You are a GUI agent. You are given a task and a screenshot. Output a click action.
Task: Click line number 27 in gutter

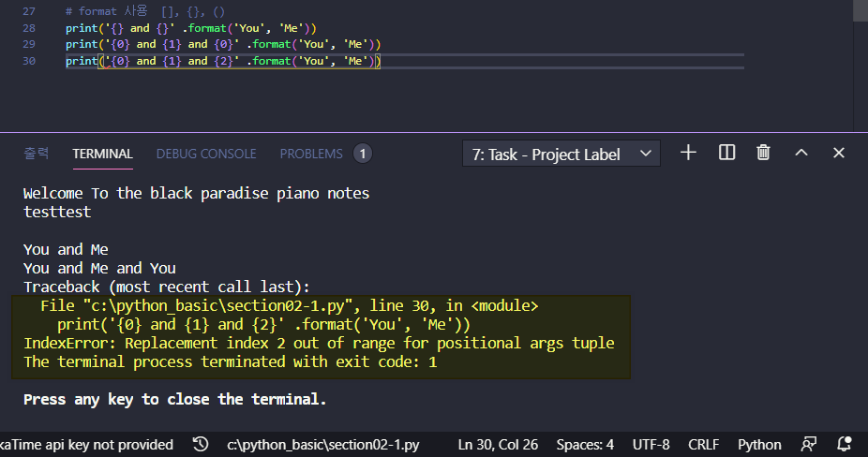click(29, 11)
